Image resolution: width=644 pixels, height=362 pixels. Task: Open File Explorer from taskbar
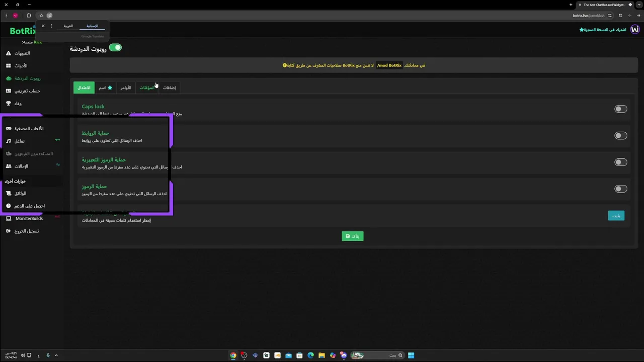pyautogui.click(x=321, y=355)
